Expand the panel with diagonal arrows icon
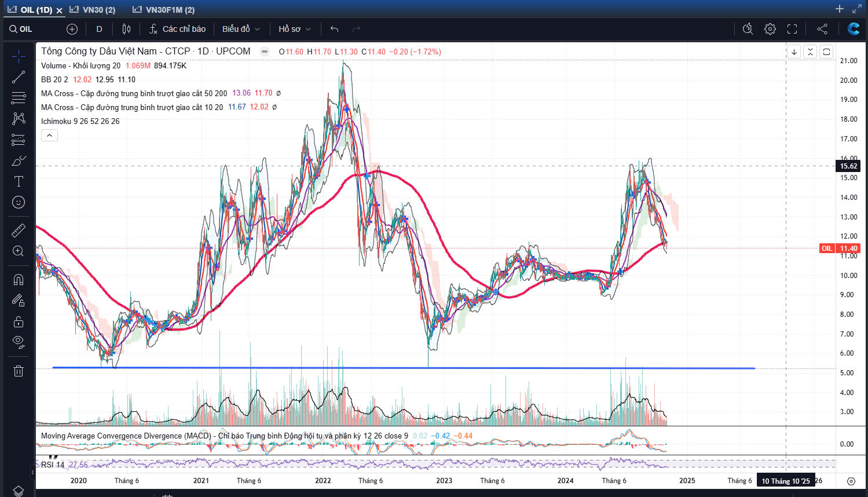Image resolution: width=868 pixels, height=497 pixels. click(857, 9)
